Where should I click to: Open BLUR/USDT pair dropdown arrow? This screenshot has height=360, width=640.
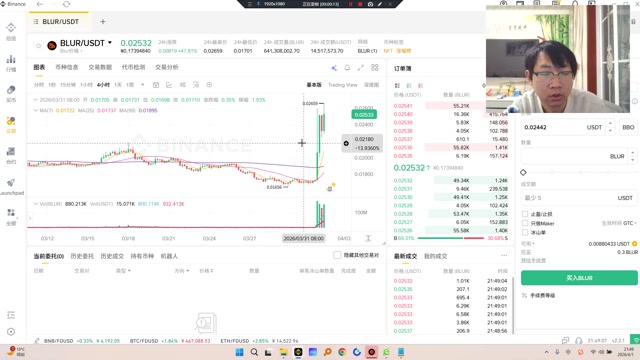tap(110, 42)
